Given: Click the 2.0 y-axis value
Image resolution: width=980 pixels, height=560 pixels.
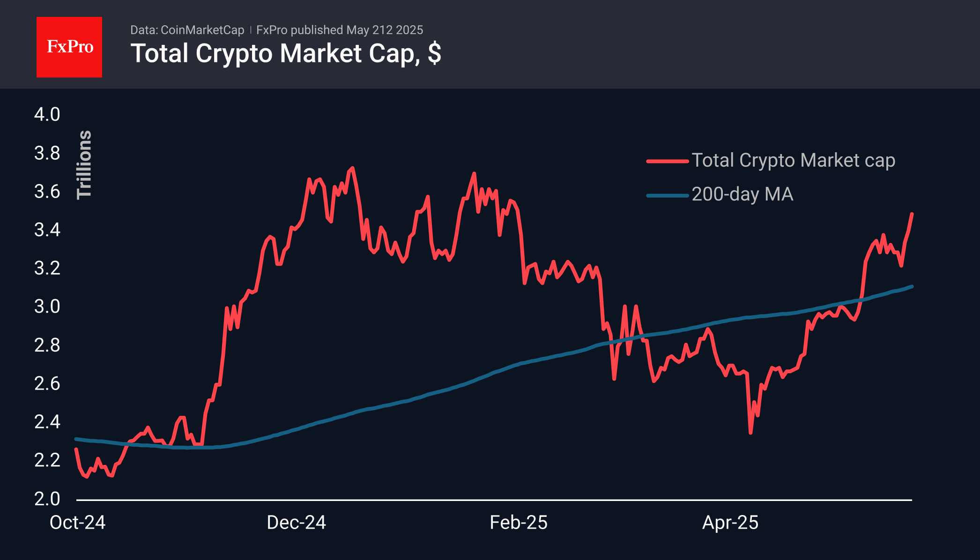Looking at the screenshot, I should (47, 499).
